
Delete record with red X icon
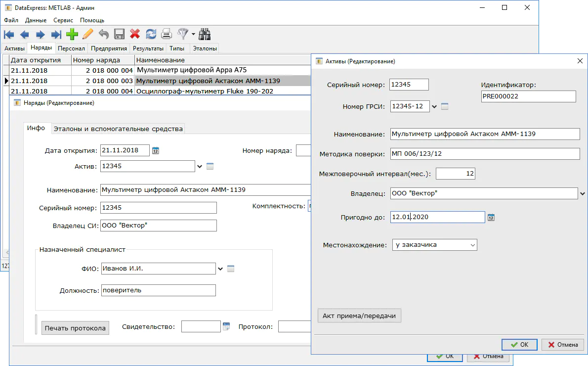(135, 34)
